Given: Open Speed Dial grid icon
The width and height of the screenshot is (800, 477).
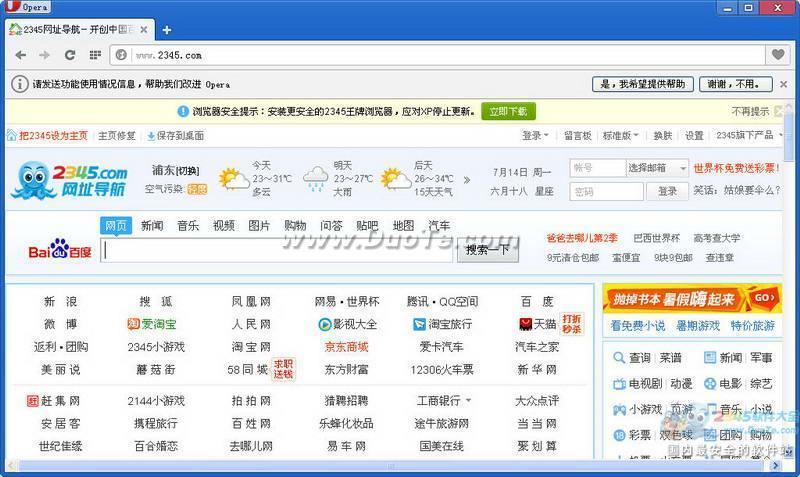Looking at the screenshot, I should (x=95, y=55).
